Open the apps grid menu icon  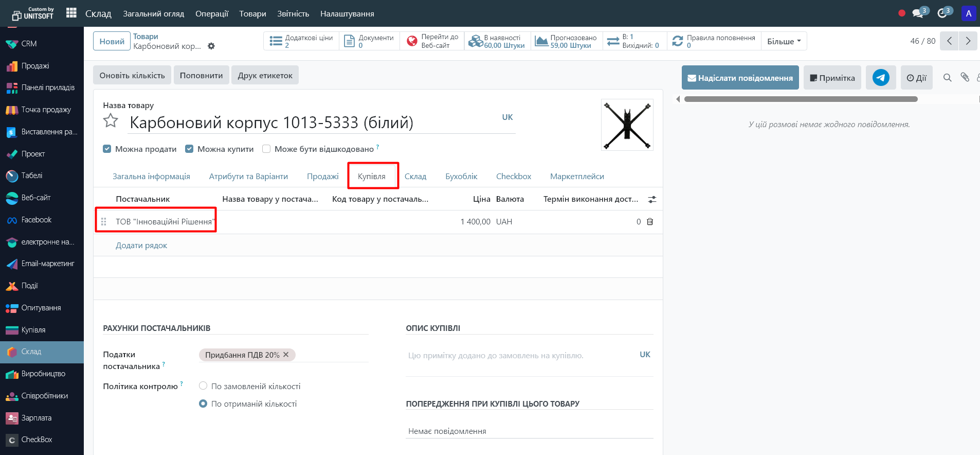[x=71, y=13]
